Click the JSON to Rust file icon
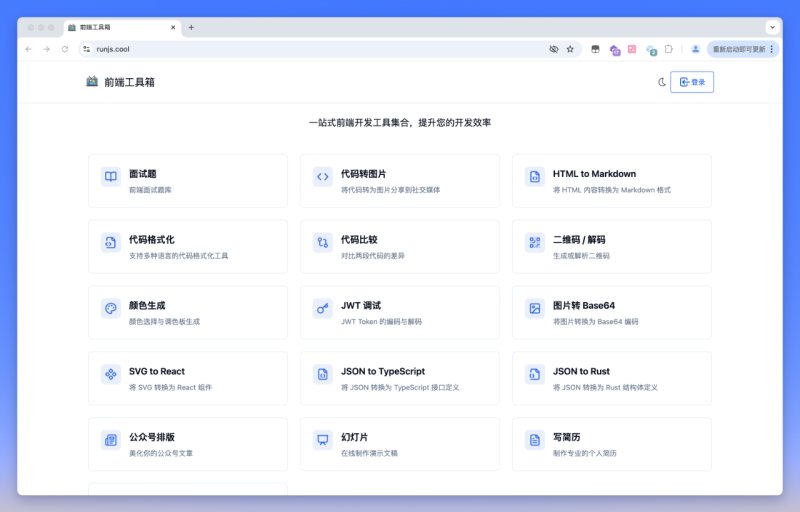 535,374
